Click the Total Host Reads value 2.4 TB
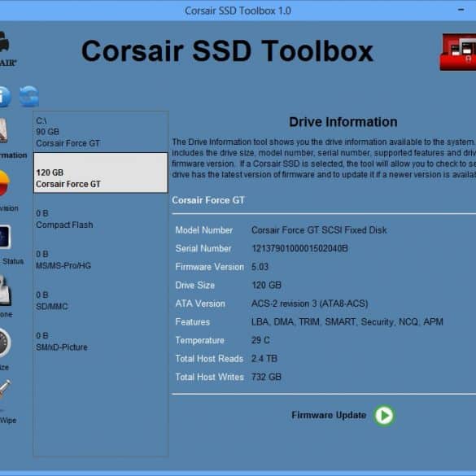476x476 pixels. 264,359
